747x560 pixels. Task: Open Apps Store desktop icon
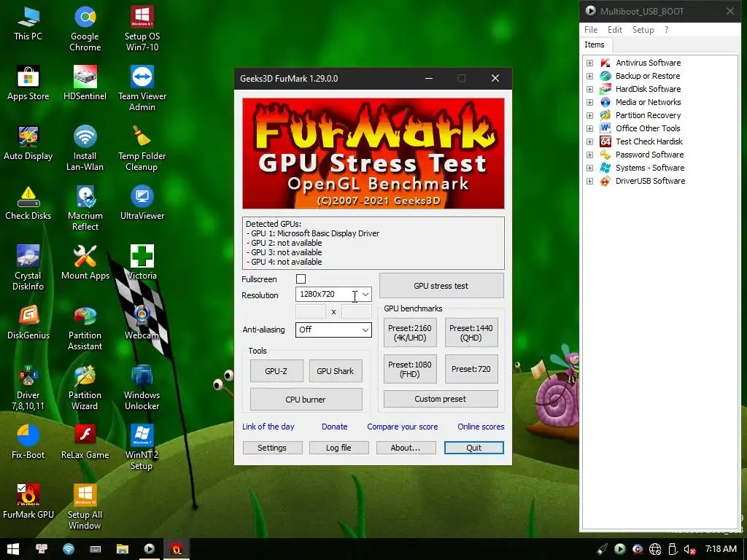[28, 84]
